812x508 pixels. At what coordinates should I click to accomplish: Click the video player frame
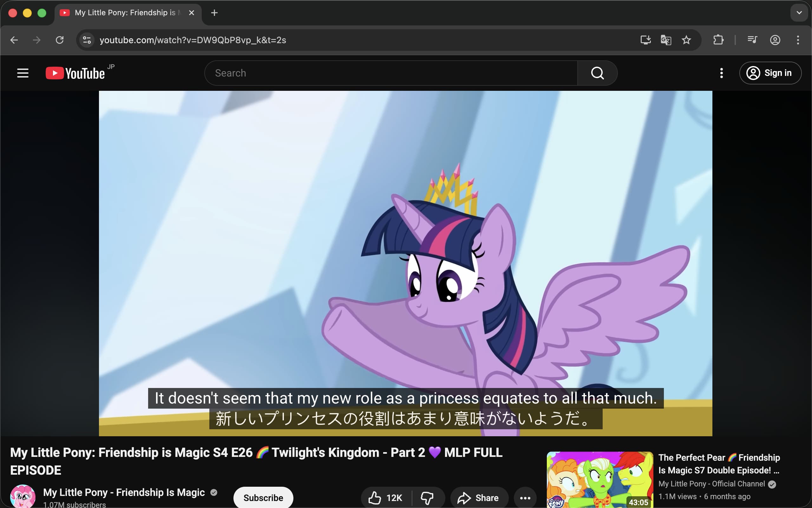tap(405, 264)
